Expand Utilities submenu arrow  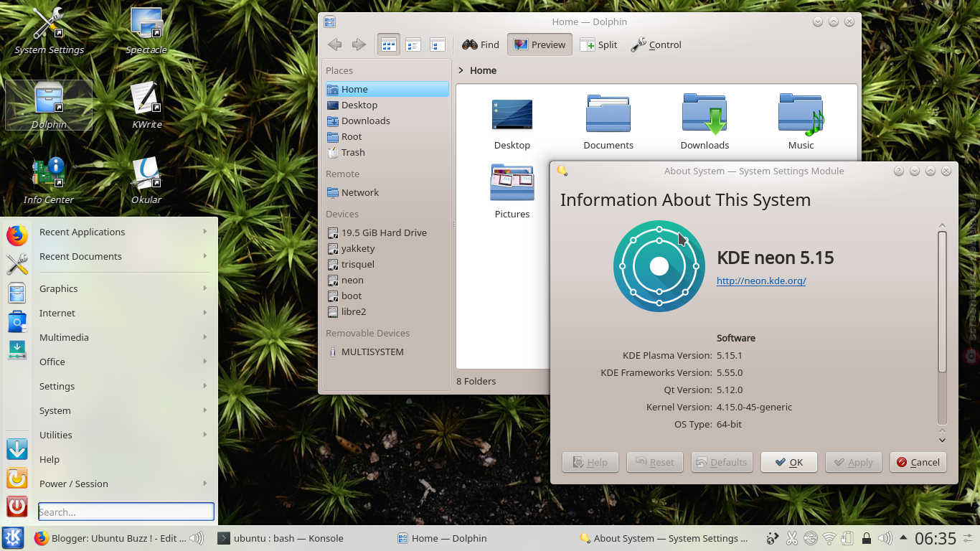tap(205, 435)
